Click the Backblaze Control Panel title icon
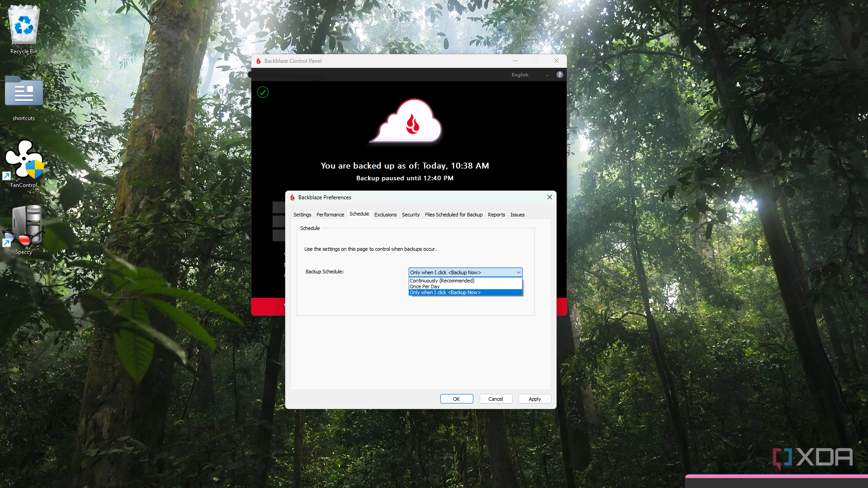This screenshot has width=868, height=488. click(x=259, y=61)
